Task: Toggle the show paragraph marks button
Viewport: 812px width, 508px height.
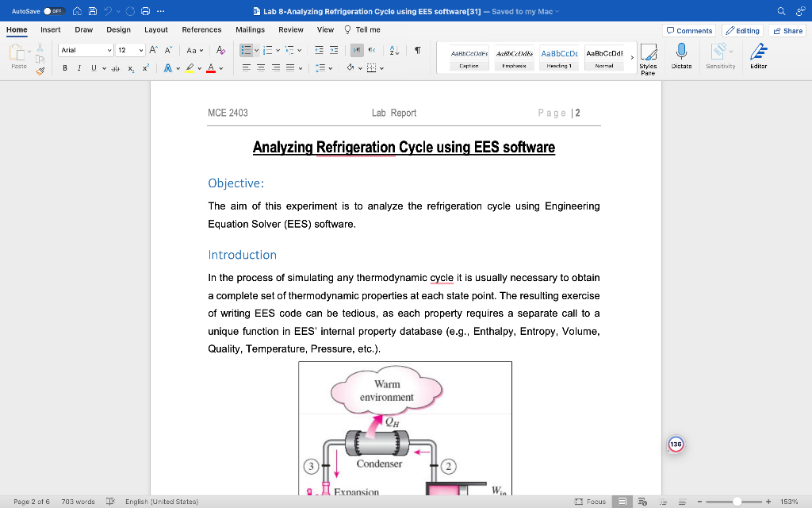Action: pos(417,50)
